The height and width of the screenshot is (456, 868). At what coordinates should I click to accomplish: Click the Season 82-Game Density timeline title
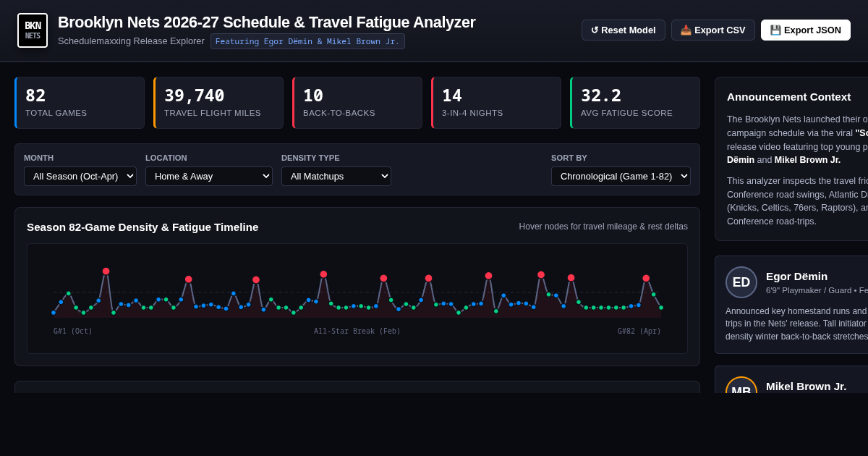[142, 227]
